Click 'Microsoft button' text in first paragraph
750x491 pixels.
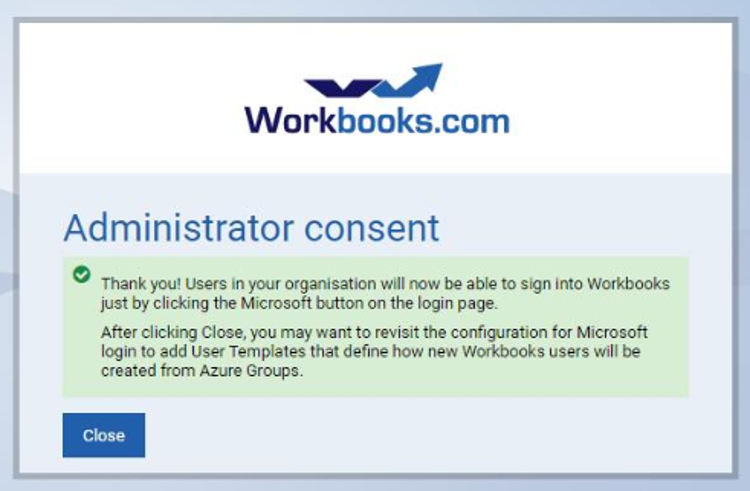(302, 303)
